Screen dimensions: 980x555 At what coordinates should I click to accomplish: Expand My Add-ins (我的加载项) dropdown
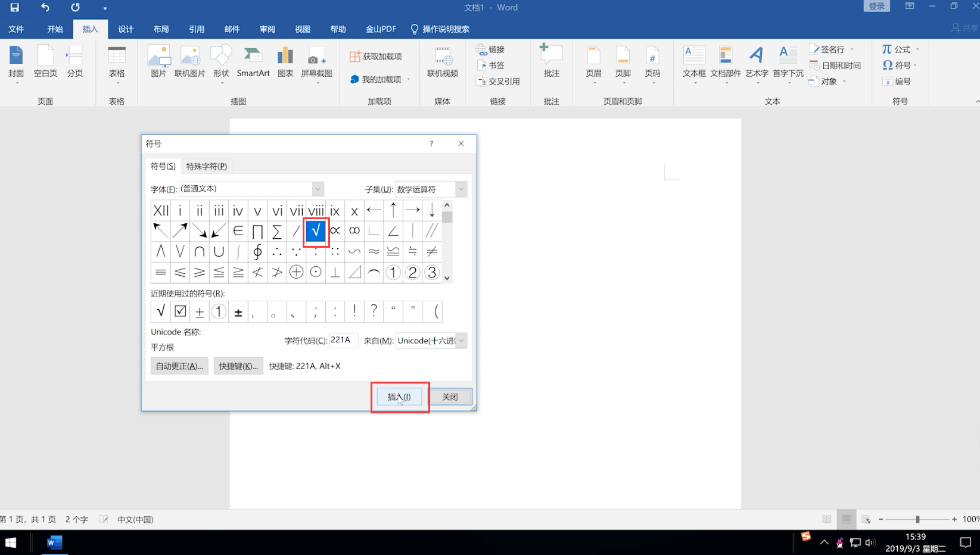(x=409, y=79)
